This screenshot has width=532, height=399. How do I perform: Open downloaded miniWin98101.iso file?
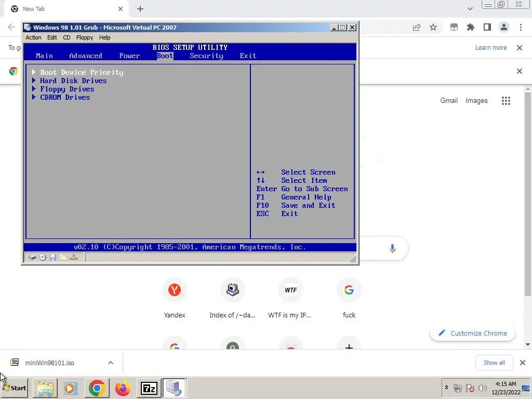(49, 363)
